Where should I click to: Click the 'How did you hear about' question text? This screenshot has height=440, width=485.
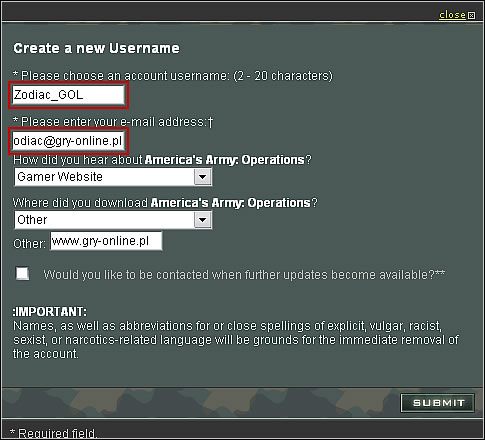[x=162, y=160]
